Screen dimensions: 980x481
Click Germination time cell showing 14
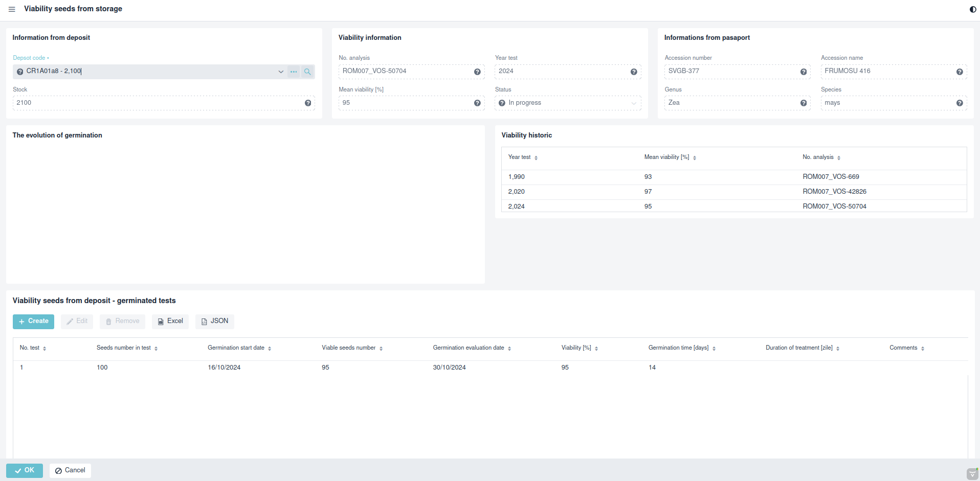pyautogui.click(x=652, y=368)
